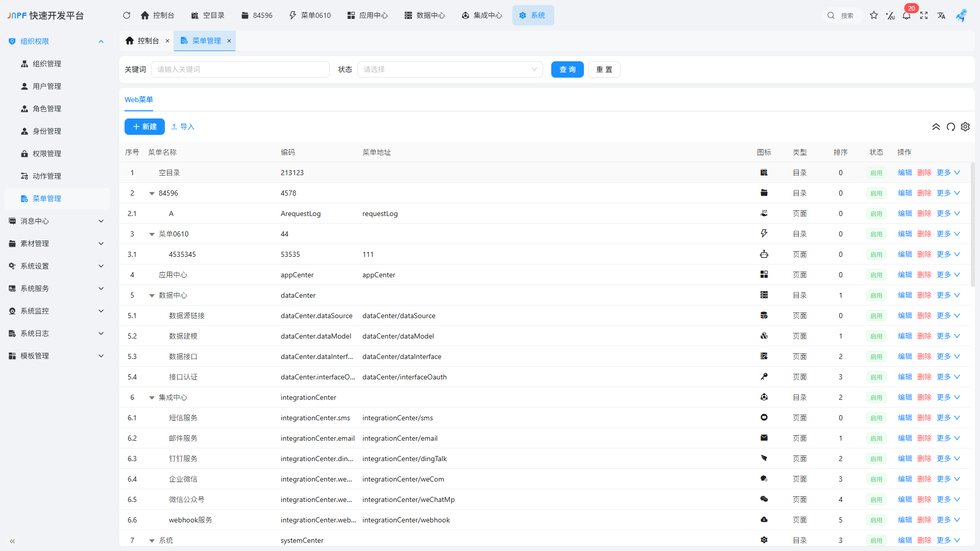Collapse the 菜单0610 tree row
The width and height of the screenshot is (980, 551).
click(152, 234)
